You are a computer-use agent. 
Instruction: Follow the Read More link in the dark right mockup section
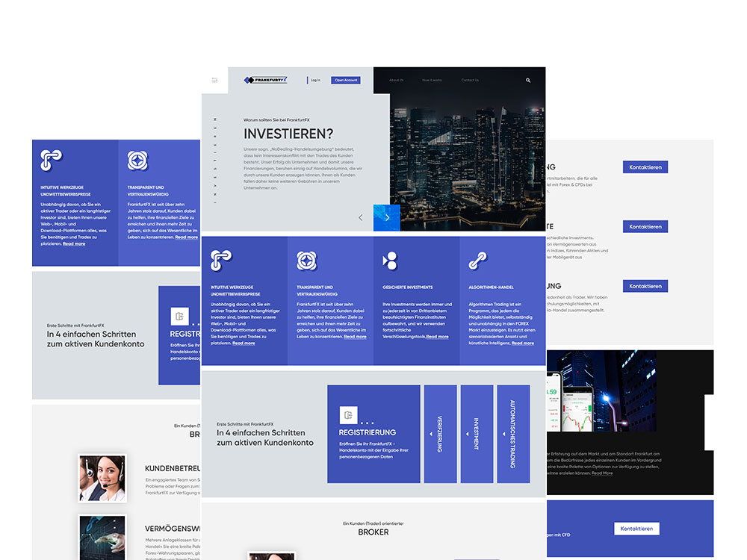pyautogui.click(x=602, y=473)
